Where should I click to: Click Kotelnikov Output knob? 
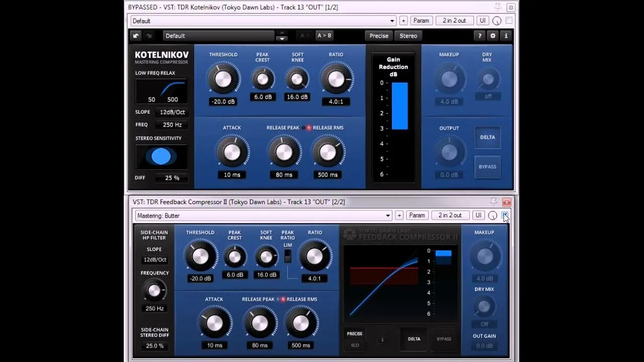coord(449,152)
